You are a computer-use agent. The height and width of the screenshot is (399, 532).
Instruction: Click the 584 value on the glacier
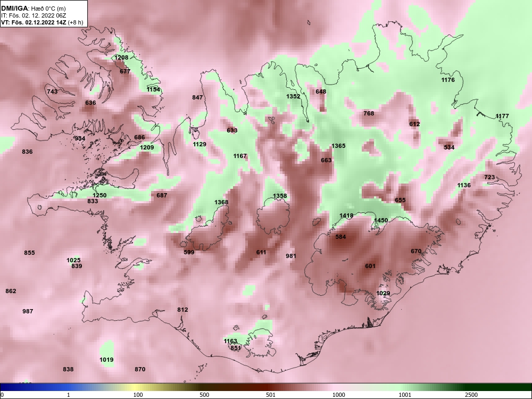click(x=340, y=237)
